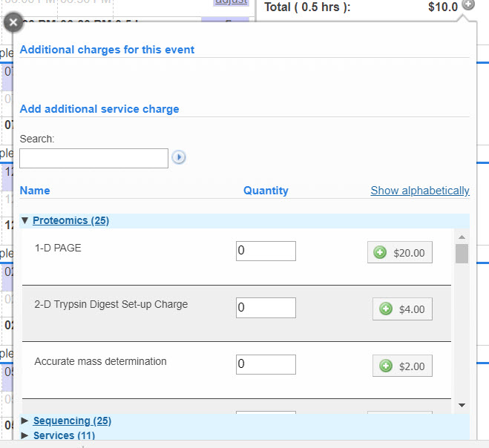The image size is (489, 448).
Task: Click the Quantity column header
Action: tap(266, 191)
